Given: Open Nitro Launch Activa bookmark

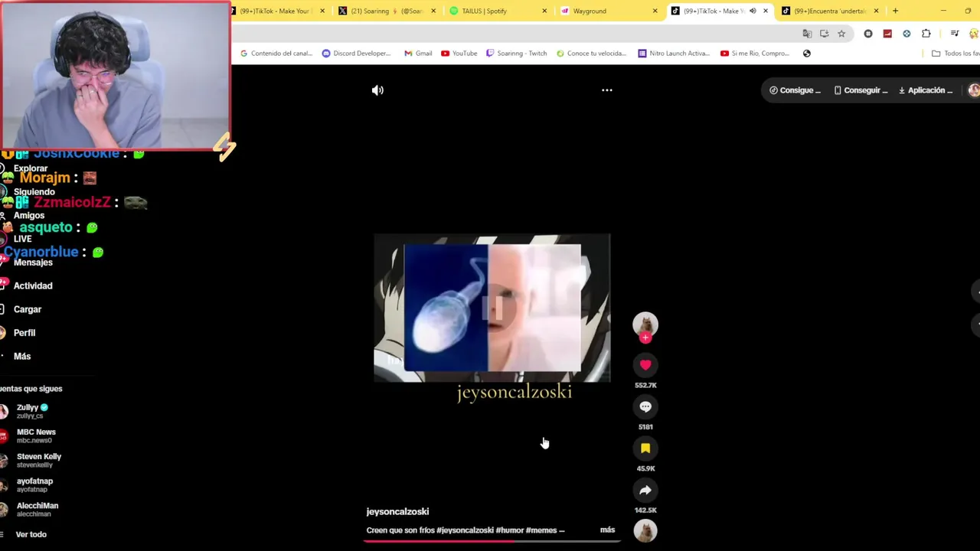Looking at the screenshot, I should [673, 54].
